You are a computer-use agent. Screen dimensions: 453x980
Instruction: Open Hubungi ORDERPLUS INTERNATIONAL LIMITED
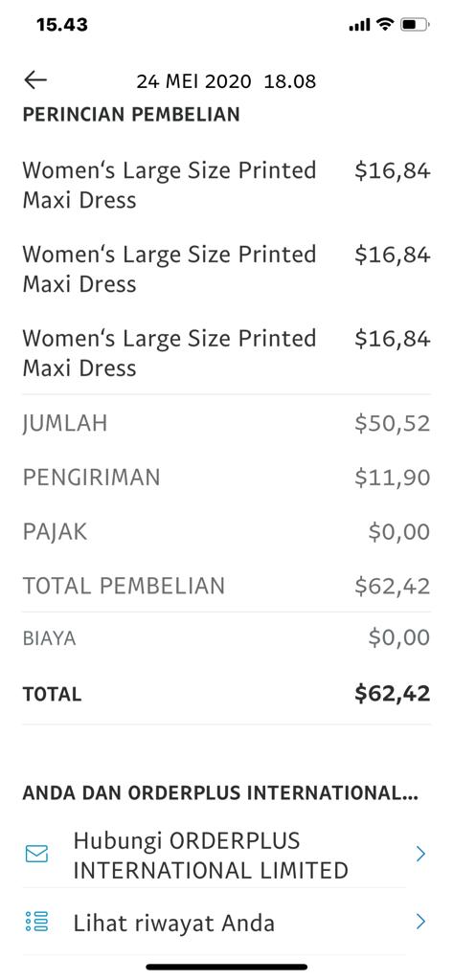click(226, 855)
